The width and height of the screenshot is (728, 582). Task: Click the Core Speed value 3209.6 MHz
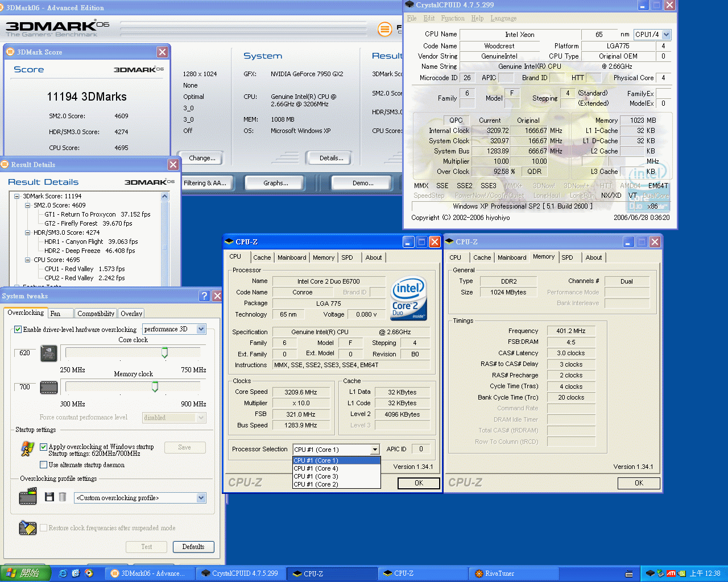pos(301,392)
